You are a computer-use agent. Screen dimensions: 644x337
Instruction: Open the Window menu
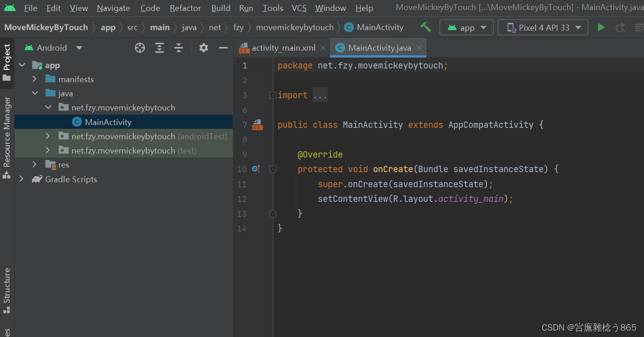click(x=330, y=8)
